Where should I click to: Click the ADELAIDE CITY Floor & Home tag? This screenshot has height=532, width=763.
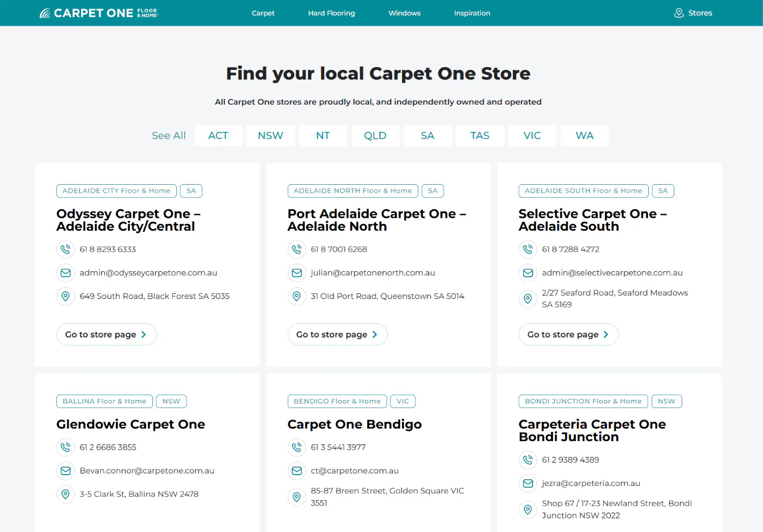tap(117, 191)
